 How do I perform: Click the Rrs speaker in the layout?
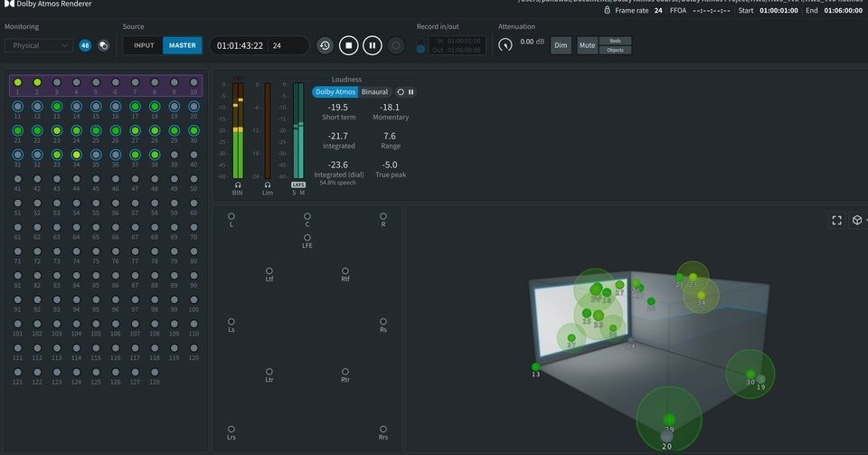click(x=383, y=429)
